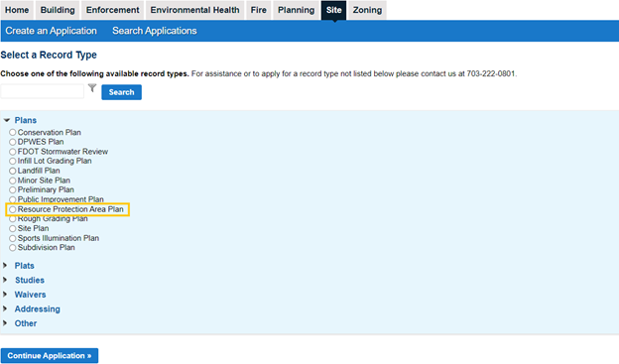Click the Continue Application button
Screen dimensions: 619x364
click(x=50, y=356)
